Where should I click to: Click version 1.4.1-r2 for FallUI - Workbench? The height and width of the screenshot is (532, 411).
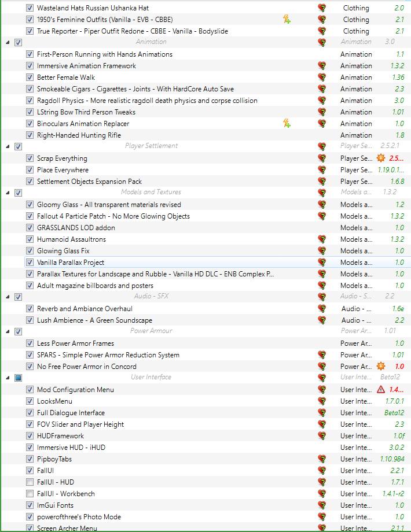click(x=393, y=494)
